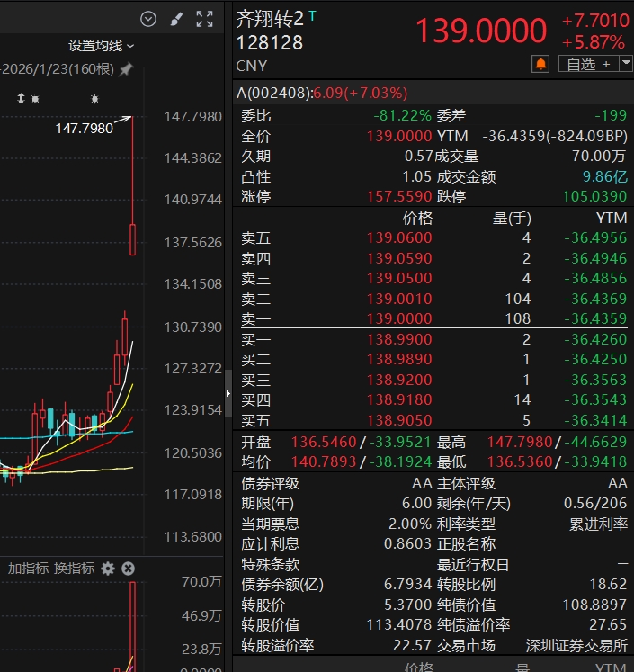Select 卖五 price 139.0600
The height and width of the screenshot is (672, 634).
(x=399, y=237)
